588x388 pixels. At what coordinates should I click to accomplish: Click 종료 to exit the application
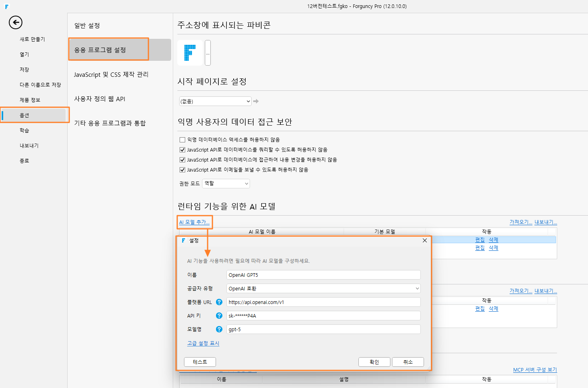tap(24, 161)
